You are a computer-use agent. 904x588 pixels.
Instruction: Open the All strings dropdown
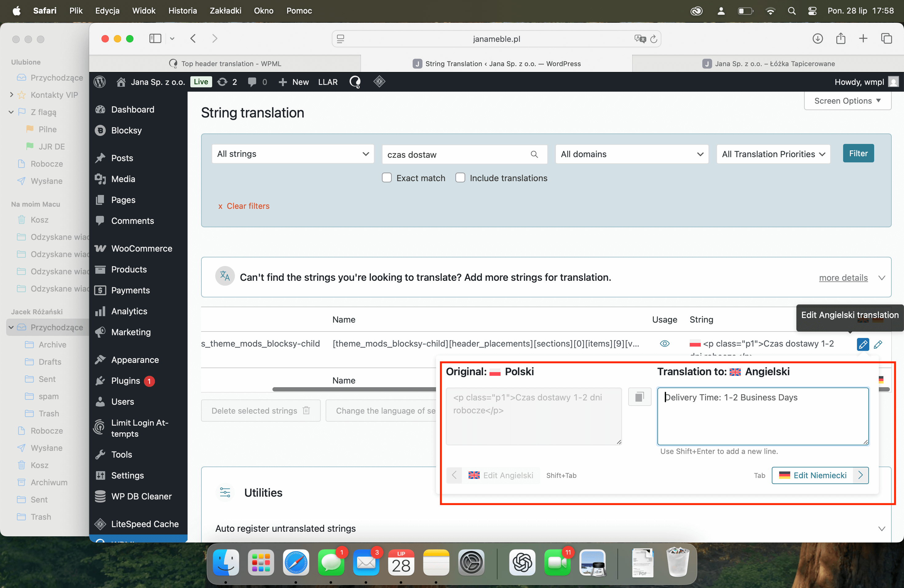pyautogui.click(x=292, y=154)
